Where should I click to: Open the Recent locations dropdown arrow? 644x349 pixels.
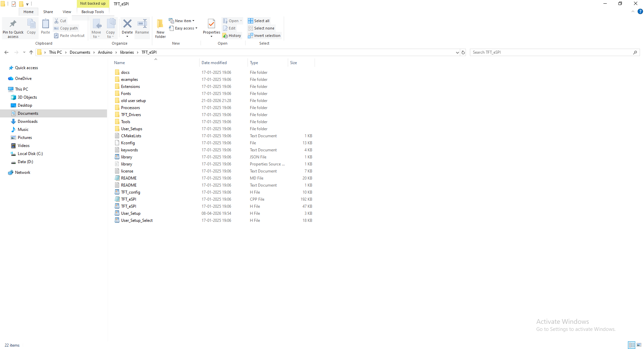tap(24, 52)
